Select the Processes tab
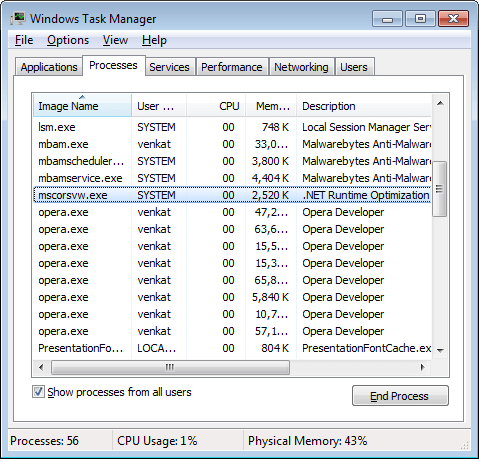The height and width of the screenshot is (459, 479). pos(113,65)
